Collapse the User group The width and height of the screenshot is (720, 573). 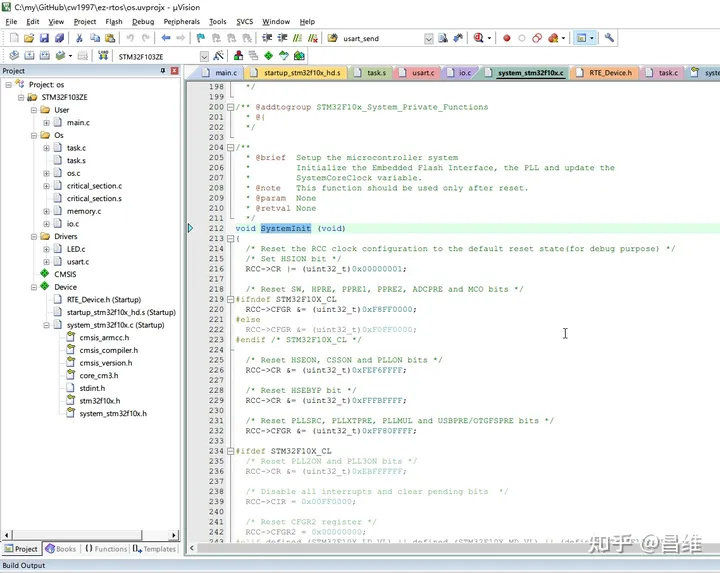tap(34, 110)
